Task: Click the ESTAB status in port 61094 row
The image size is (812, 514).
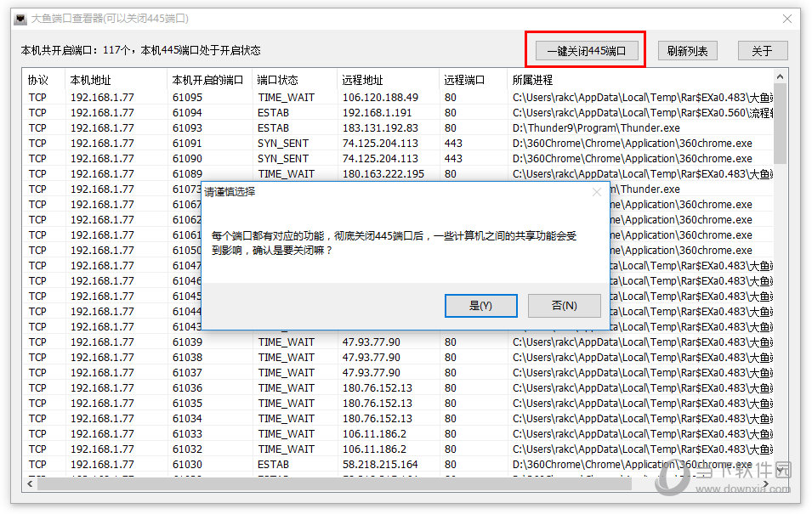Action: (x=273, y=113)
